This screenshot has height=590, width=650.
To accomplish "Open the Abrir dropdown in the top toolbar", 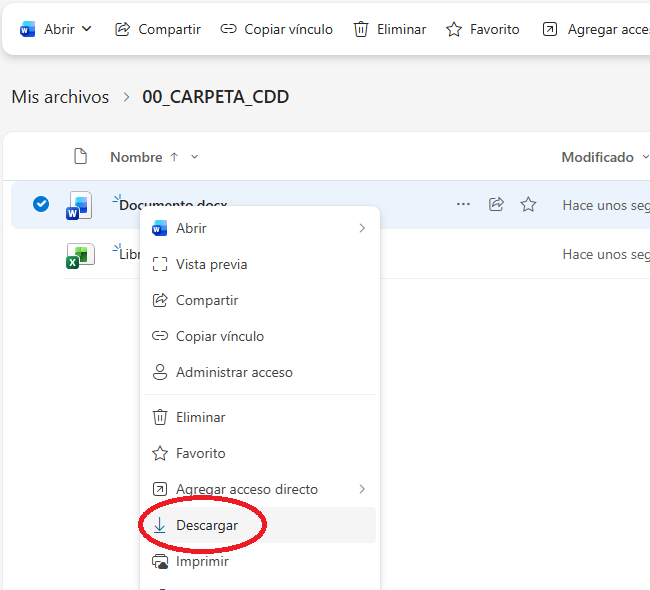I will point(87,29).
